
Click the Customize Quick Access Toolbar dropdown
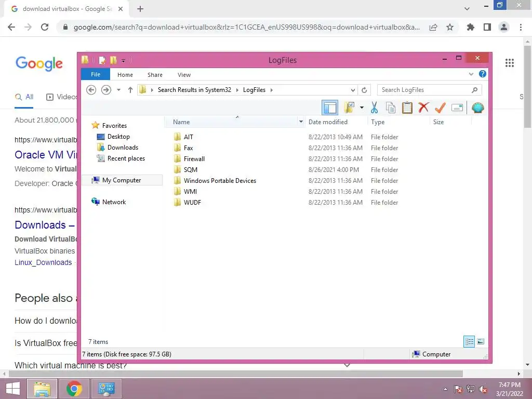123,61
